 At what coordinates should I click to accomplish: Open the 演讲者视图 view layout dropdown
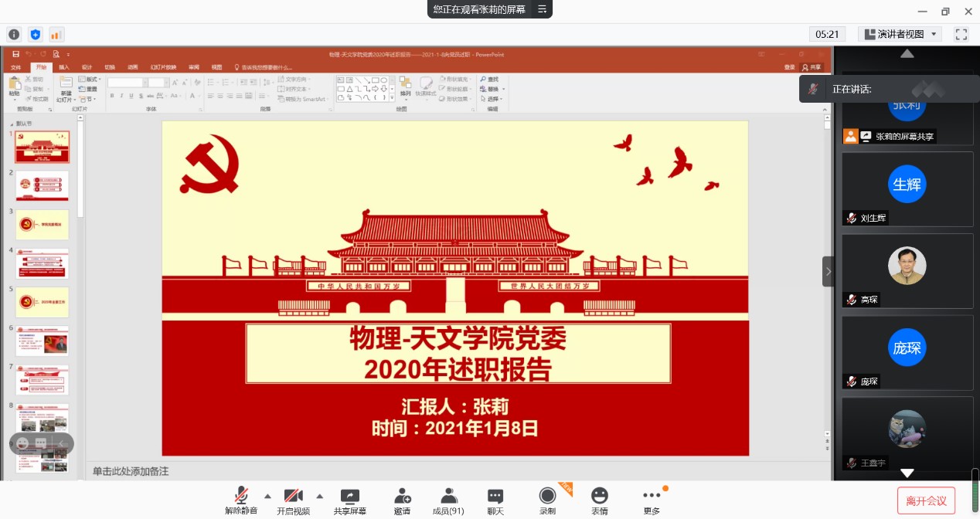pos(900,34)
